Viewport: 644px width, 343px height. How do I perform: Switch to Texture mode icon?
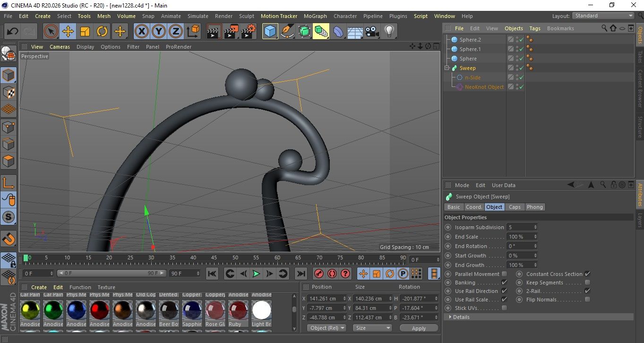[x=9, y=92]
